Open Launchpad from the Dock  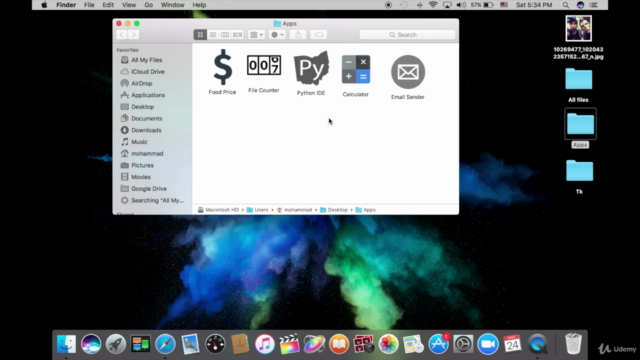(x=116, y=344)
